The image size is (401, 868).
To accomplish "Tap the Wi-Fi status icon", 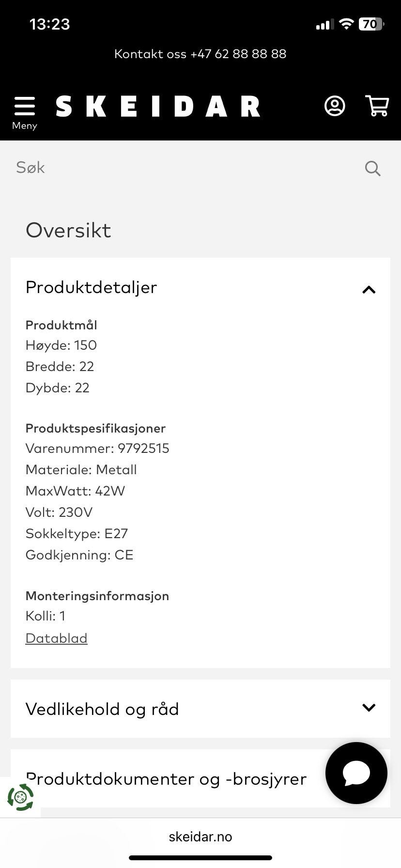I will coord(346,24).
